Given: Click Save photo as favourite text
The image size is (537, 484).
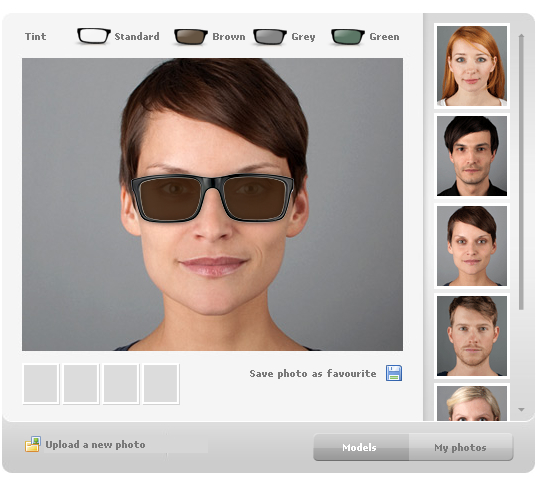Looking at the screenshot, I should point(313,373).
